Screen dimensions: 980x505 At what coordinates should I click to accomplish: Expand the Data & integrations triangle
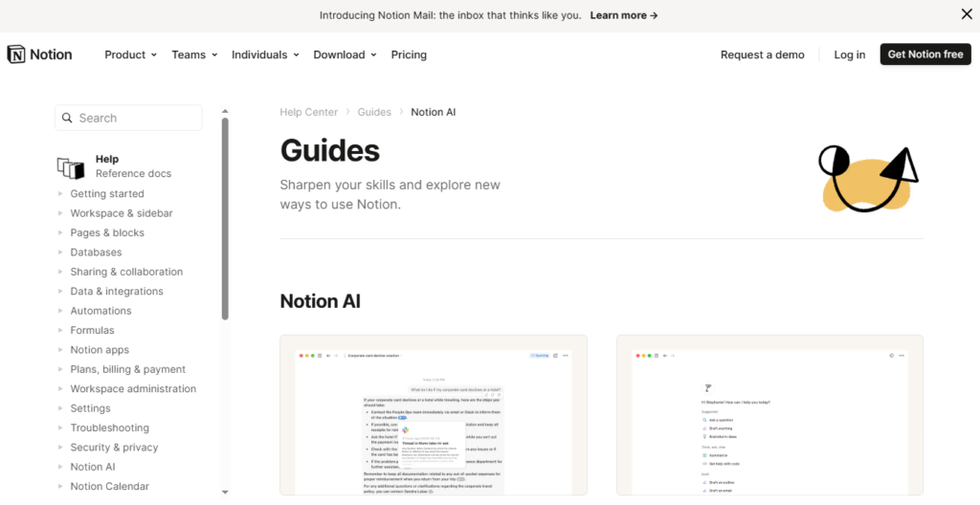pos(60,292)
